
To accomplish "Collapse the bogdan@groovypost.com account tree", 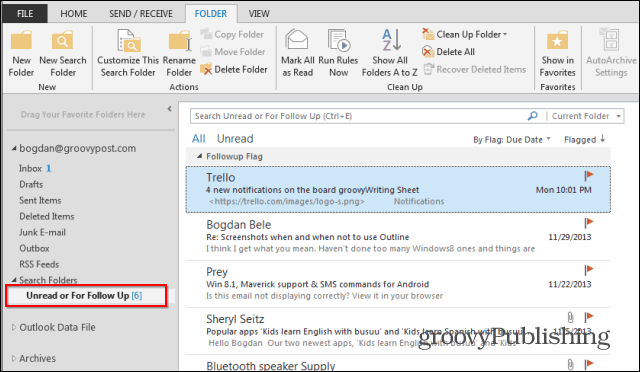I will (x=14, y=148).
